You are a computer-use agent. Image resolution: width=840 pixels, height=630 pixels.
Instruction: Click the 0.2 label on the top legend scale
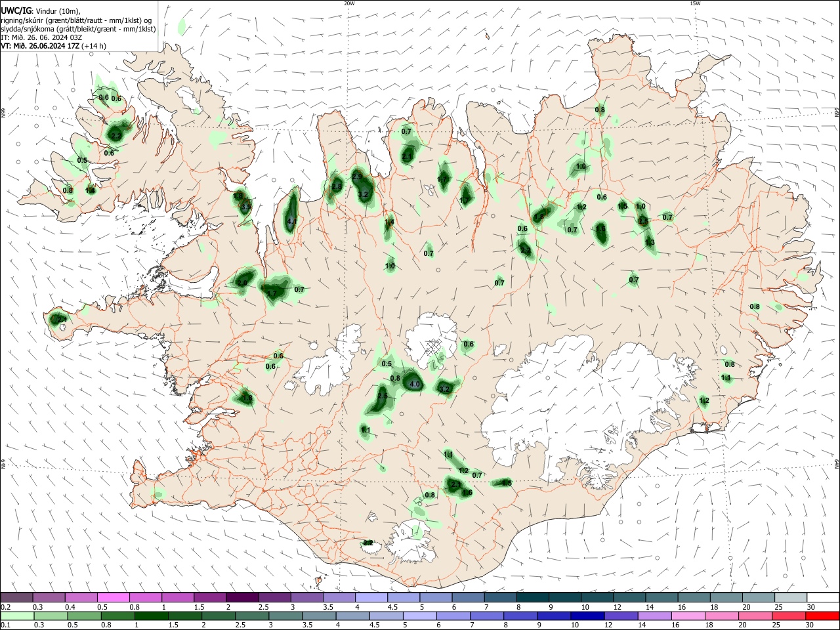click(6, 607)
